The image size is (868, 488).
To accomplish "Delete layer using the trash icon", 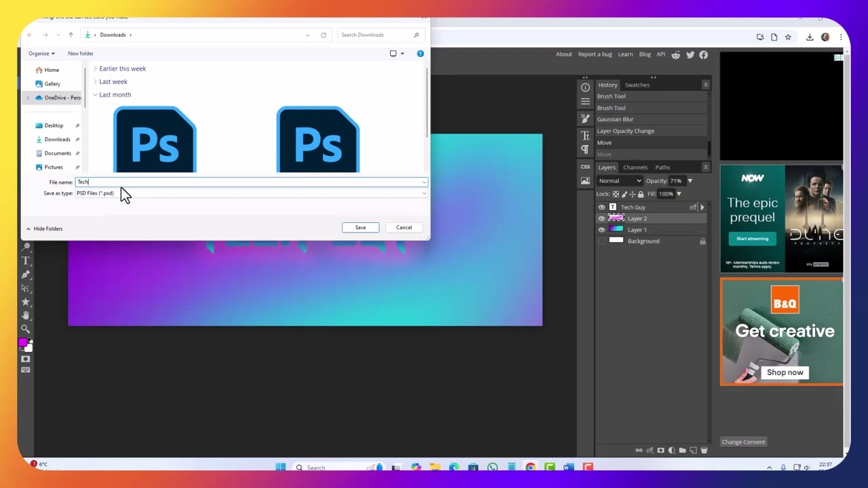I will click(x=704, y=450).
